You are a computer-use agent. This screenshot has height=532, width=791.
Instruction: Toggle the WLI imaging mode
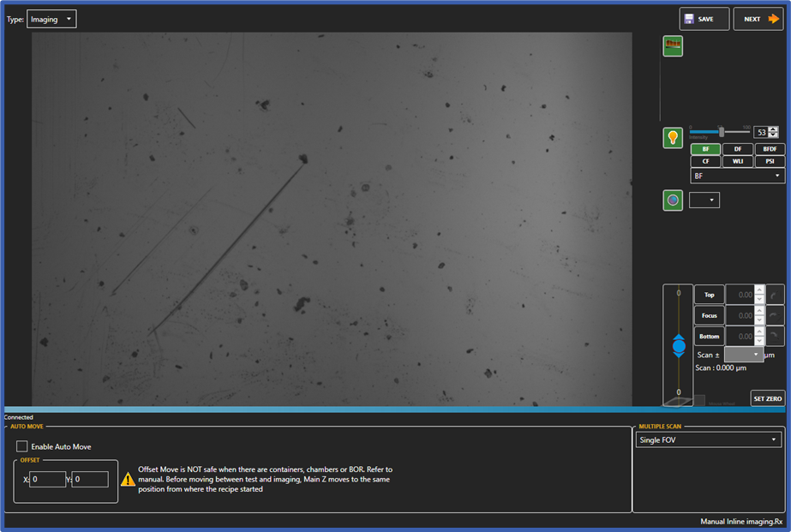[x=738, y=161]
